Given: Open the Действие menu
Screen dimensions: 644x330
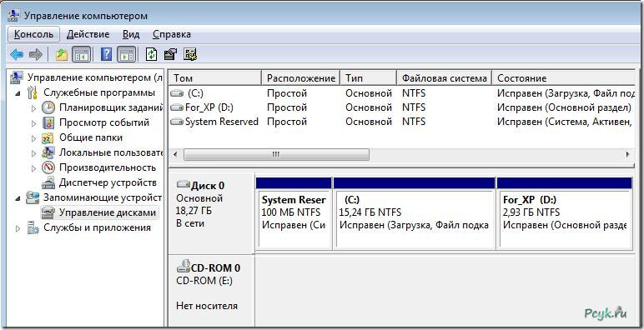Looking at the screenshot, I should [x=88, y=34].
